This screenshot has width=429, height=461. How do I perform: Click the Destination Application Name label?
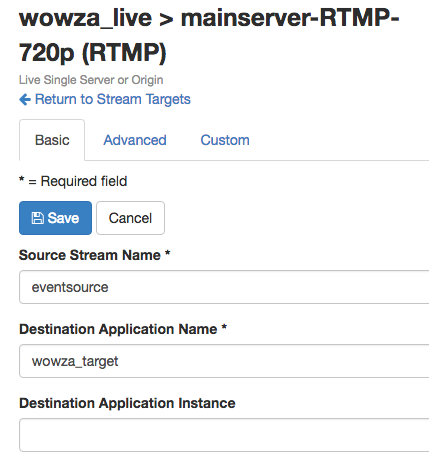point(118,329)
